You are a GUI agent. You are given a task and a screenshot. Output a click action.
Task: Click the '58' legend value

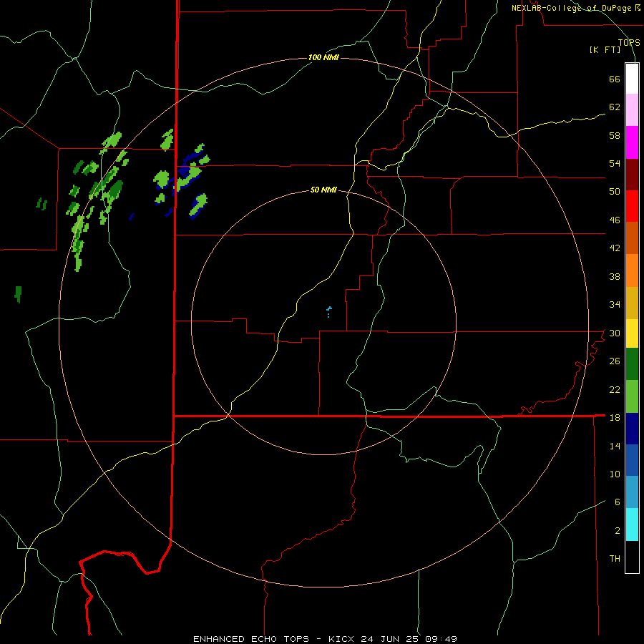(615, 135)
